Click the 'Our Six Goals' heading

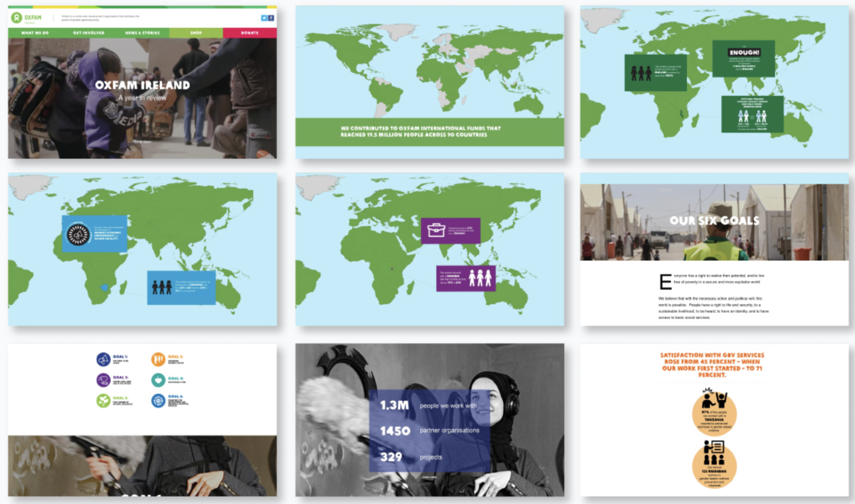tap(714, 221)
